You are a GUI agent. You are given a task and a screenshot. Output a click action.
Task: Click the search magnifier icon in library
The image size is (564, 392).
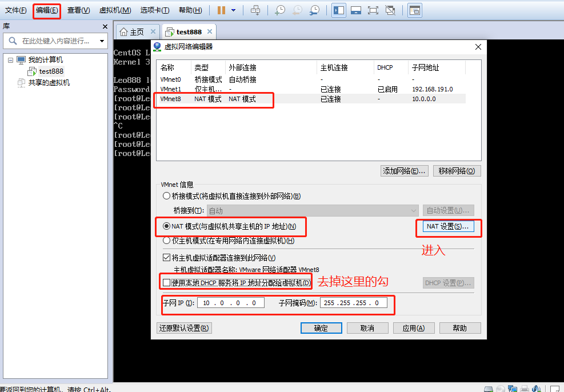coord(13,41)
